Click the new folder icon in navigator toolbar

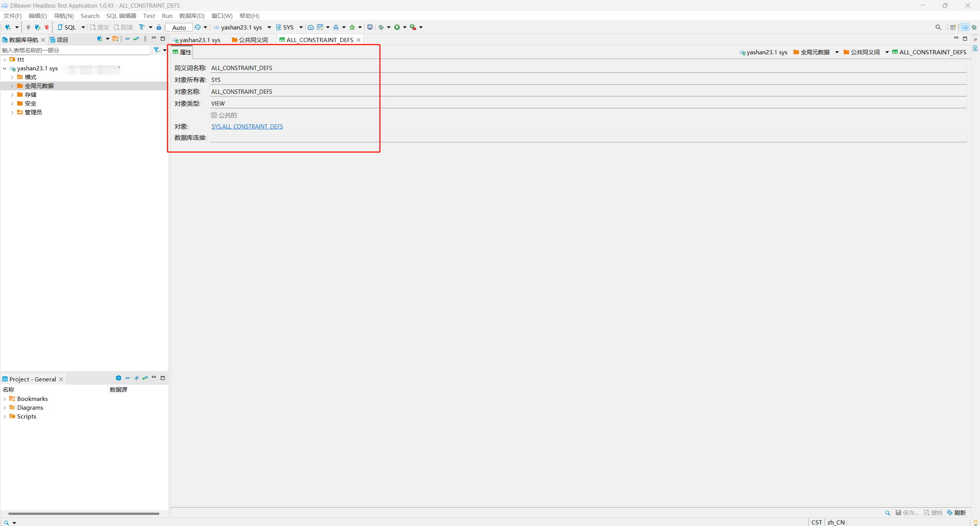pyautogui.click(x=115, y=39)
